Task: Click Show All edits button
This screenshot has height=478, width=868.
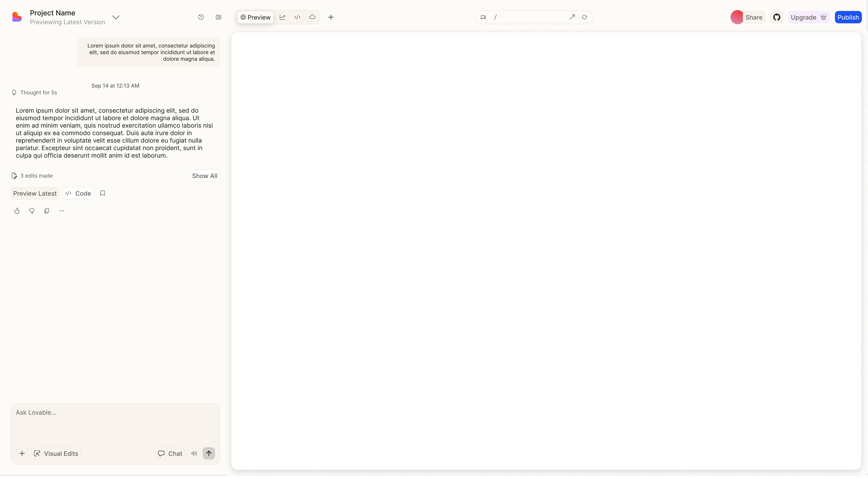Action: (205, 176)
